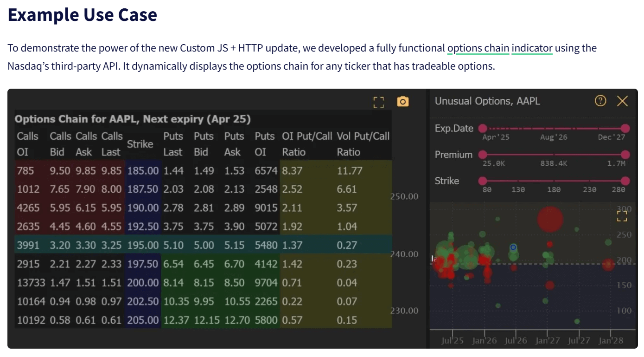Open help for Unusual Options panel
Screen dimensions: 644x357
(x=600, y=101)
